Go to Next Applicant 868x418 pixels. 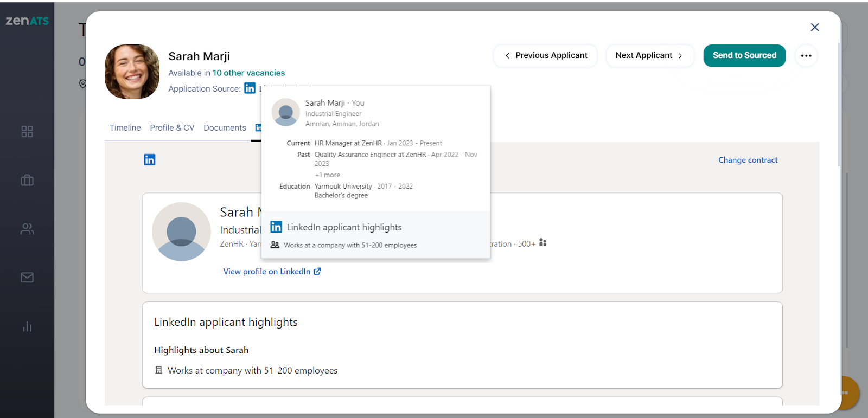(x=650, y=55)
